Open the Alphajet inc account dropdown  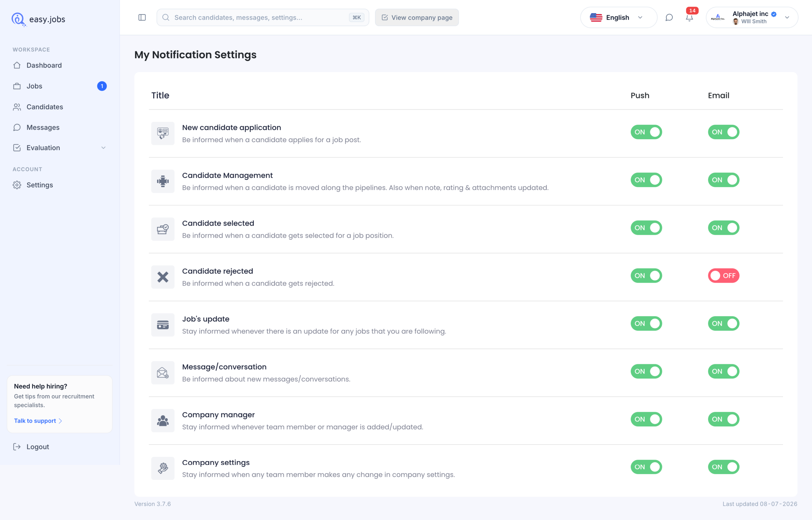(x=752, y=17)
